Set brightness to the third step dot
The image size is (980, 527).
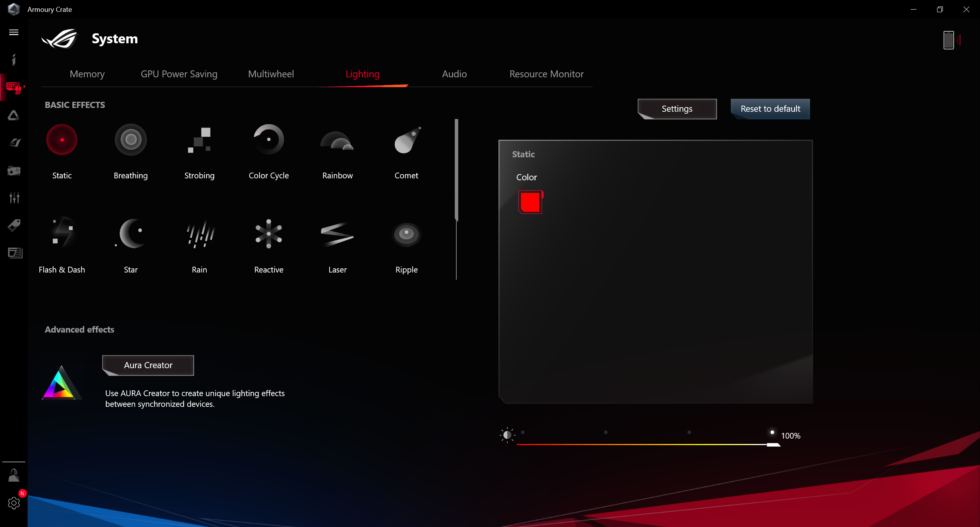tap(689, 432)
